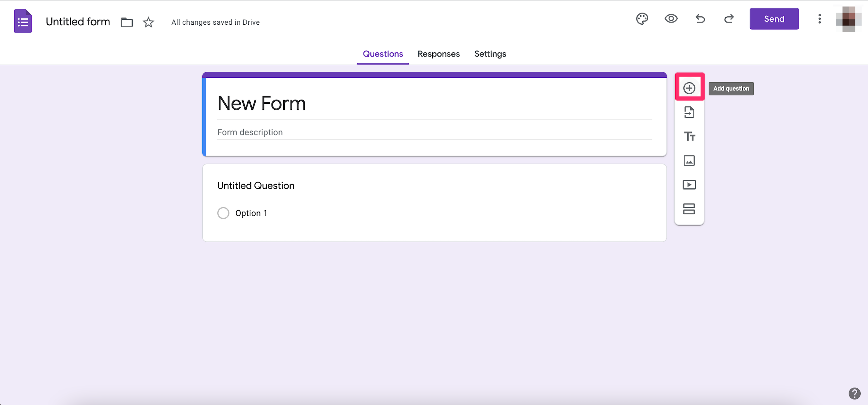
Task: Click the Add title and description icon
Action: pos(689,136)
